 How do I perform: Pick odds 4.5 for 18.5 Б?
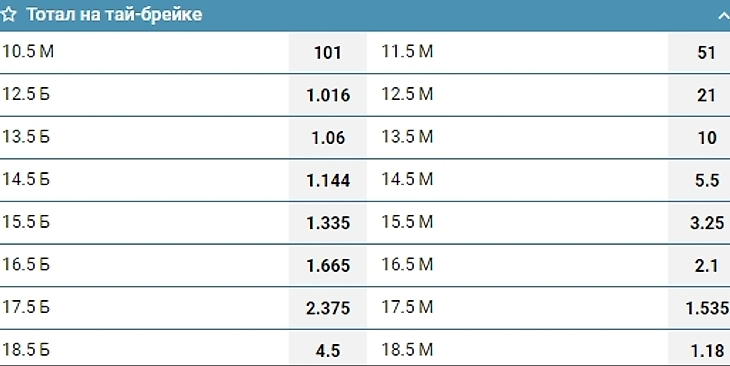pyautogui.click(x=328, y=349)
